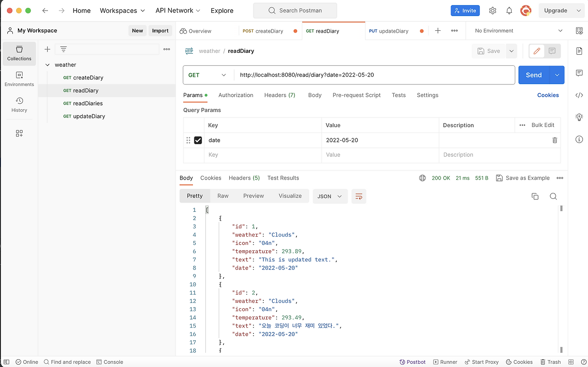Screen dimensions: 588x367
Task: Click the plus icon to create new collection
Action: pos(47,49)
